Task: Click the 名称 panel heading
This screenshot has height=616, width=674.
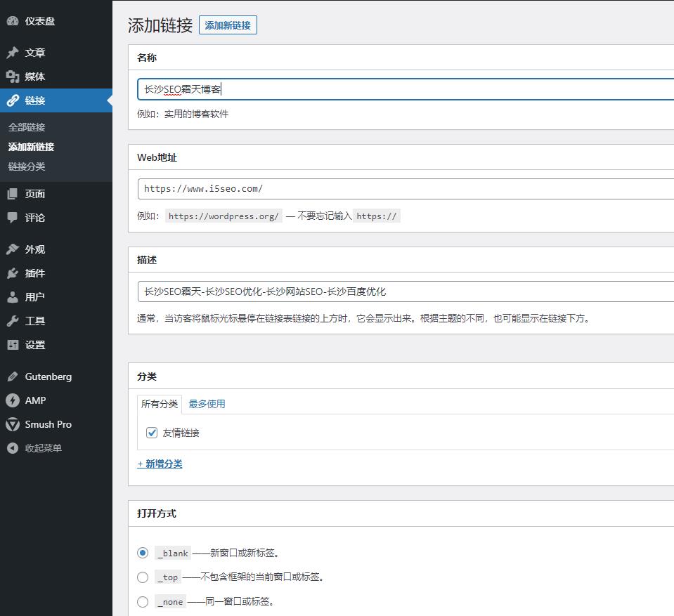Action: [147, 58]
